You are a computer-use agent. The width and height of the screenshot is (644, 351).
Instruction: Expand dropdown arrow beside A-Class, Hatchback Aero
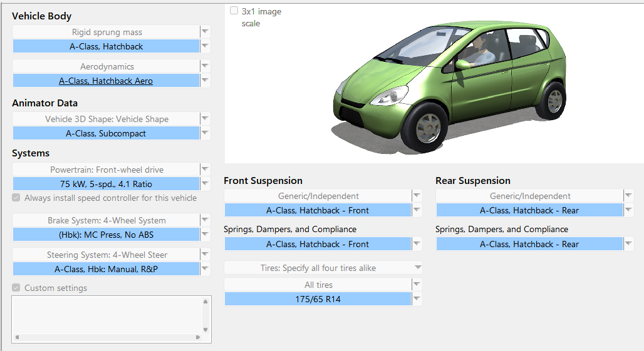(x=205, y=81)
